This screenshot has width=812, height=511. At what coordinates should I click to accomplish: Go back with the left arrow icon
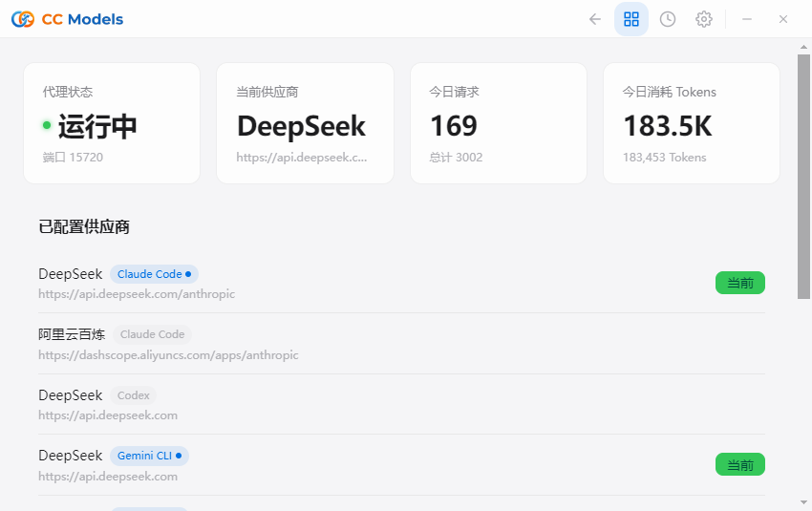pyautogui.click(x=595, y=19)
